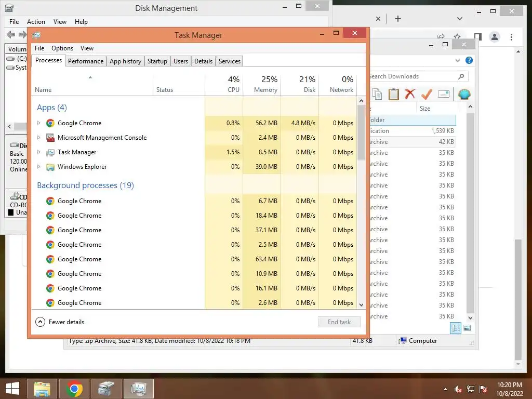Open the Windows Start button
The height and width of the screenshot is (399, 532).
(x=12, y=389)
